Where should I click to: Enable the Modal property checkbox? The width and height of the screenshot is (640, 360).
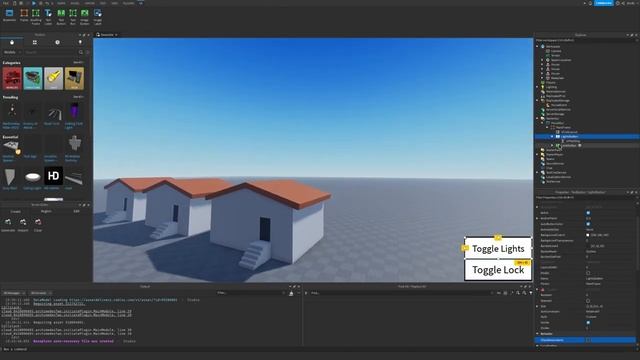588,273
